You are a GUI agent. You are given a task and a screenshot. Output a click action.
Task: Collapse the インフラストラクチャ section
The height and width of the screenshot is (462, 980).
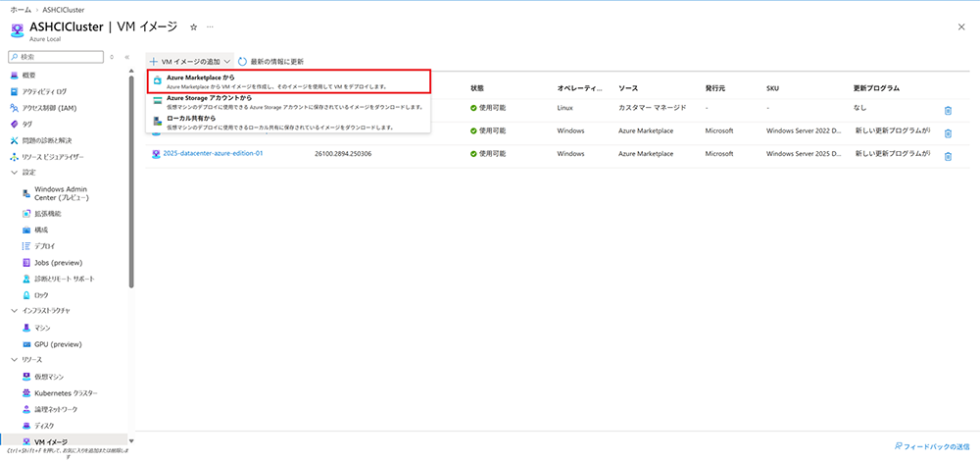(15, 311)
